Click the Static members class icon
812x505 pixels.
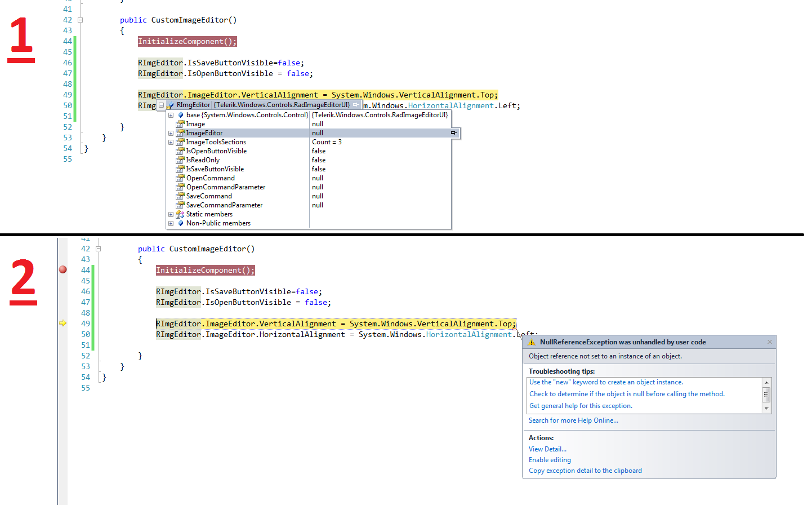click(x=180, y=214)
